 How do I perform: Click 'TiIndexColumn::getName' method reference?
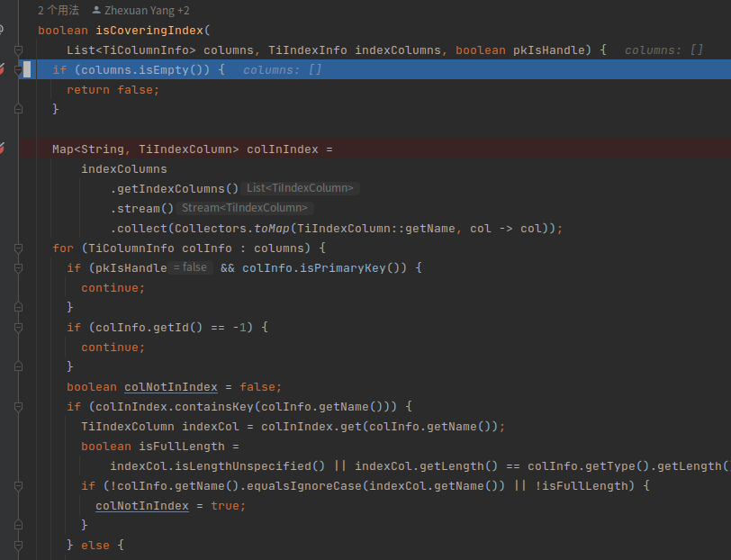[x=375, y=229]
